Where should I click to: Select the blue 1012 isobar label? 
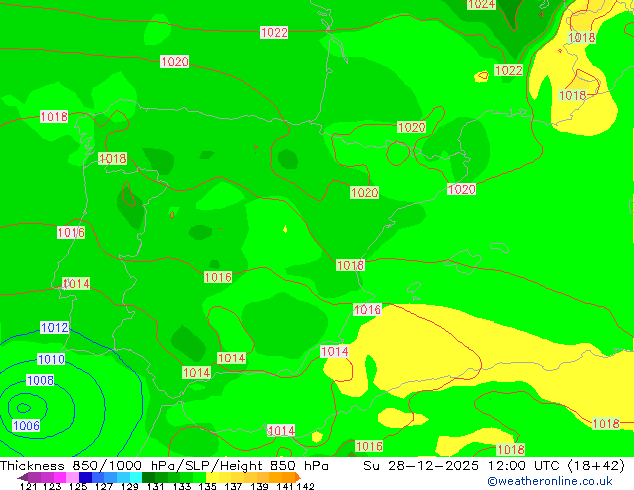[55, 327]
